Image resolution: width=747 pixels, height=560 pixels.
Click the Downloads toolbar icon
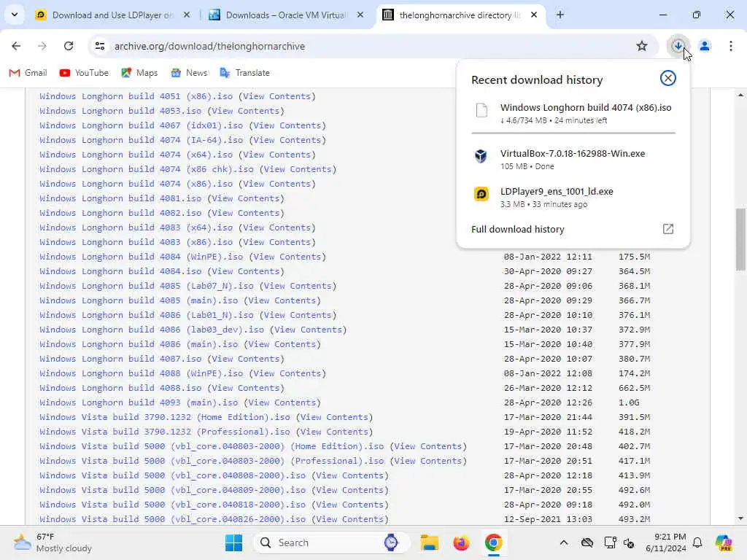tap(678, 46)
